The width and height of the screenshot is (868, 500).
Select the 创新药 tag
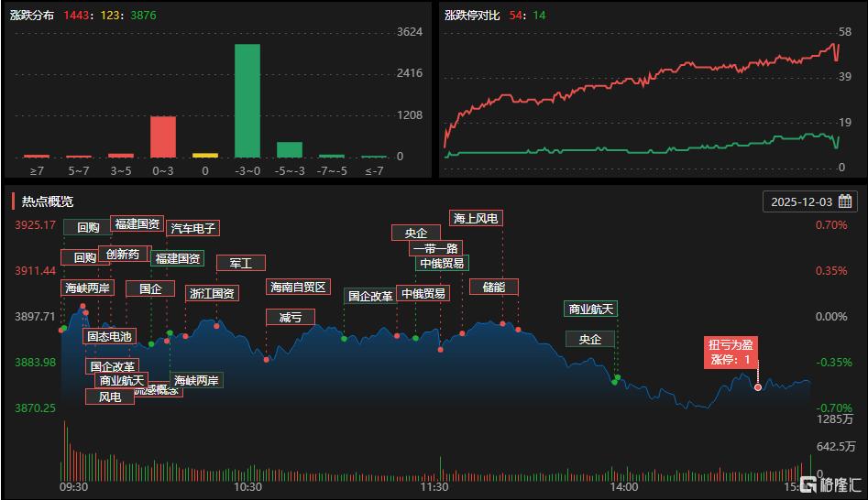(x=122, y=255)
